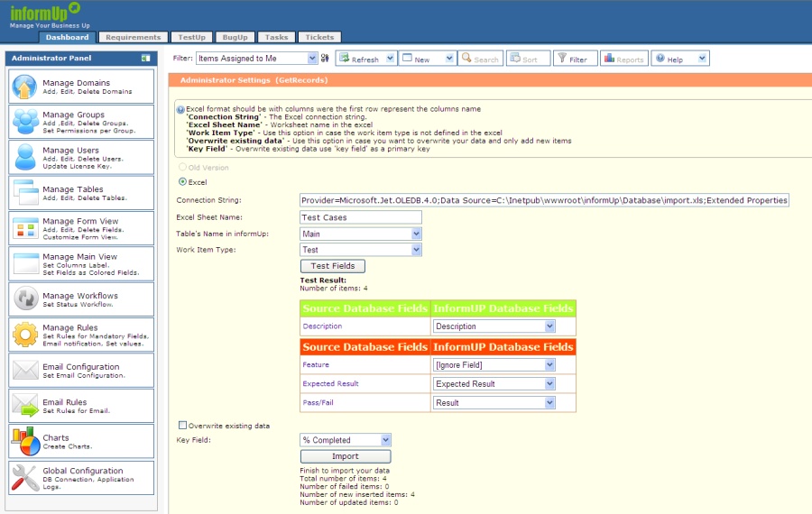
Task: Click the Sort toolbar icon
Action: [515, 58]
